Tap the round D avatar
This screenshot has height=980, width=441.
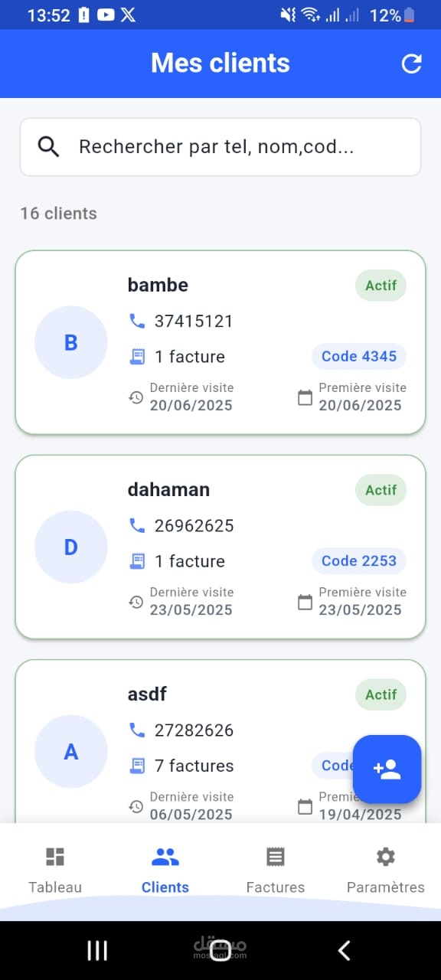[x=71, y=547]
